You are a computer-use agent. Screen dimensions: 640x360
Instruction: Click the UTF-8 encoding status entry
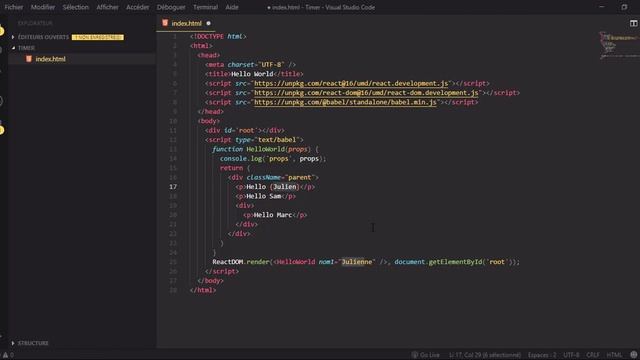click(571, 355)
